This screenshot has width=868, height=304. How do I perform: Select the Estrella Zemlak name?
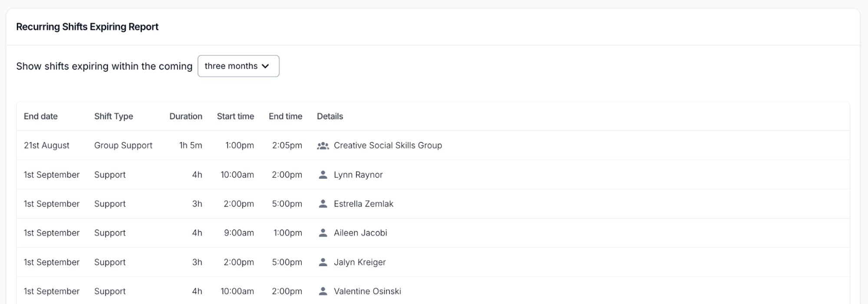(363, 204)
